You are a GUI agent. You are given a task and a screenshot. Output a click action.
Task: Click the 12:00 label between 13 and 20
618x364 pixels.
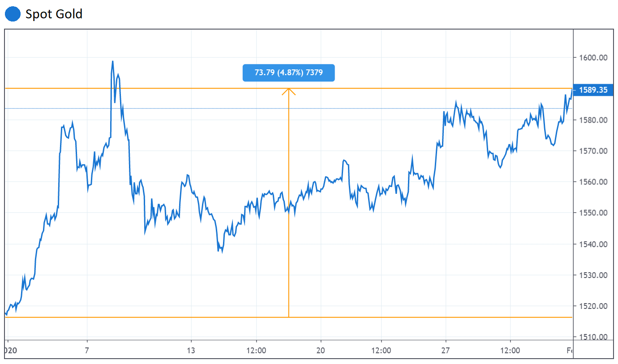pos(256,349)
